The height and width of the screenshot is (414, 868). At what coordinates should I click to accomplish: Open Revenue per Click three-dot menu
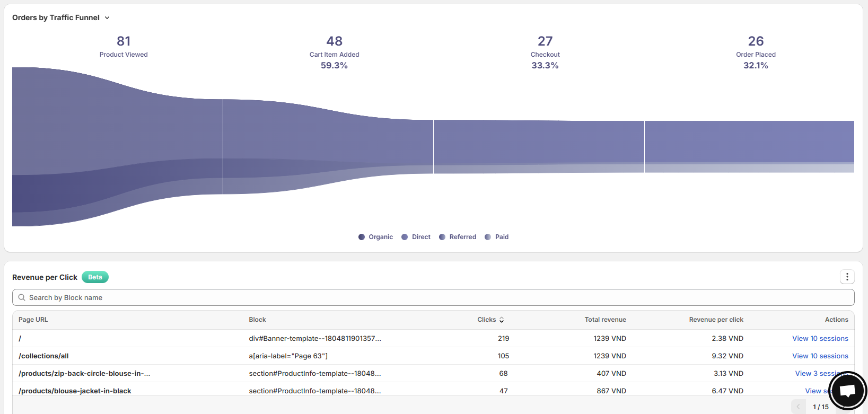pos(847,277)
